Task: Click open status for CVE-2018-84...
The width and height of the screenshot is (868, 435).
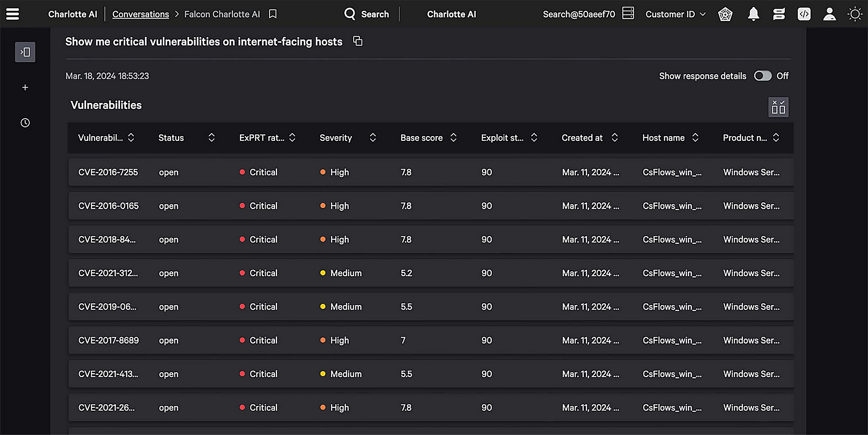Action: click(169, 240)
